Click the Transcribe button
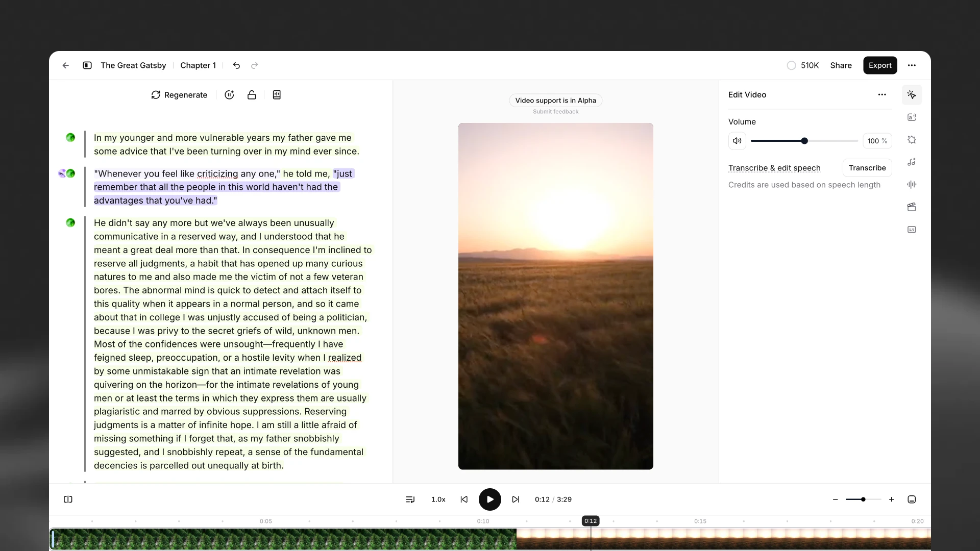The height and width of the screenshot is (551, 980). (867, 167)
